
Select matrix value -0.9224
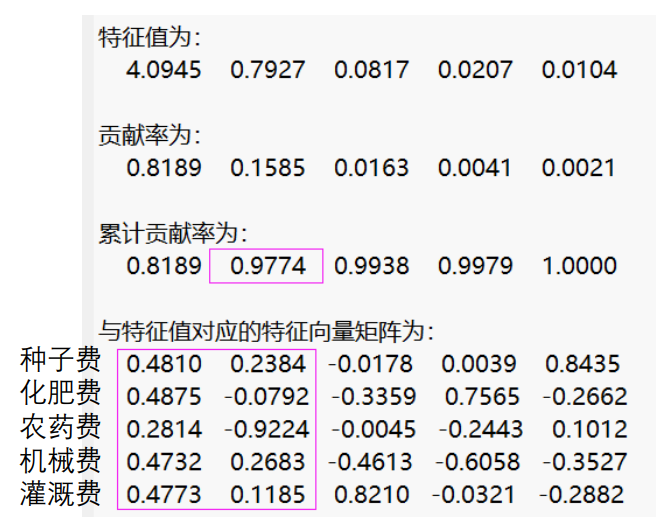(x=266, y=430)
